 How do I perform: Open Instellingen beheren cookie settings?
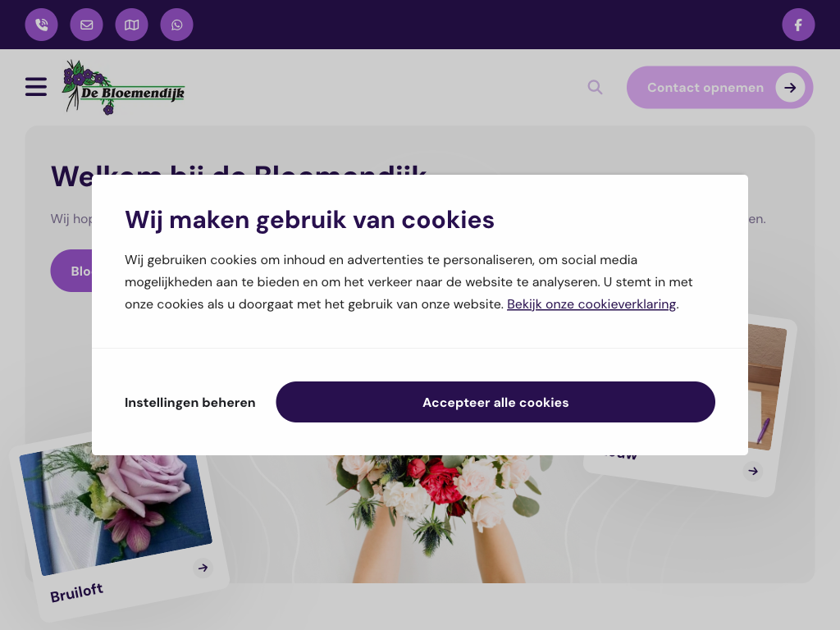[189, 402]
